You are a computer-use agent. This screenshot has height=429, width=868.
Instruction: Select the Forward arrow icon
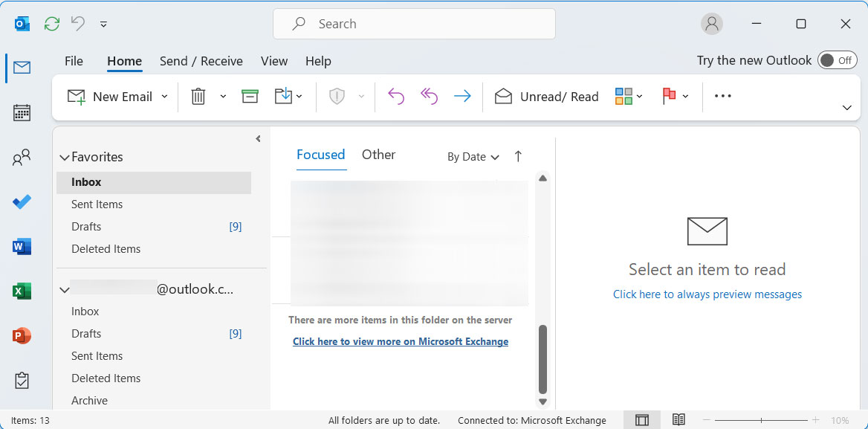click(x=461, y=96)
